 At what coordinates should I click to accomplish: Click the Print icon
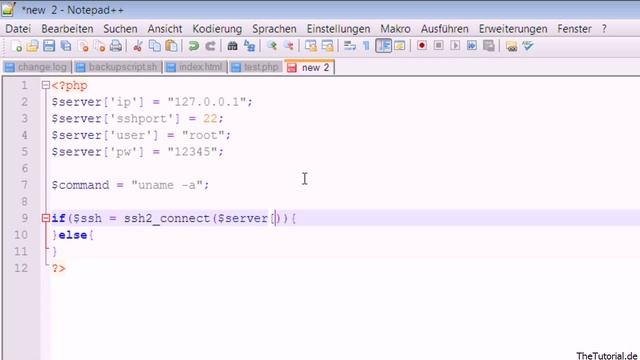click(x=116, y=46)
